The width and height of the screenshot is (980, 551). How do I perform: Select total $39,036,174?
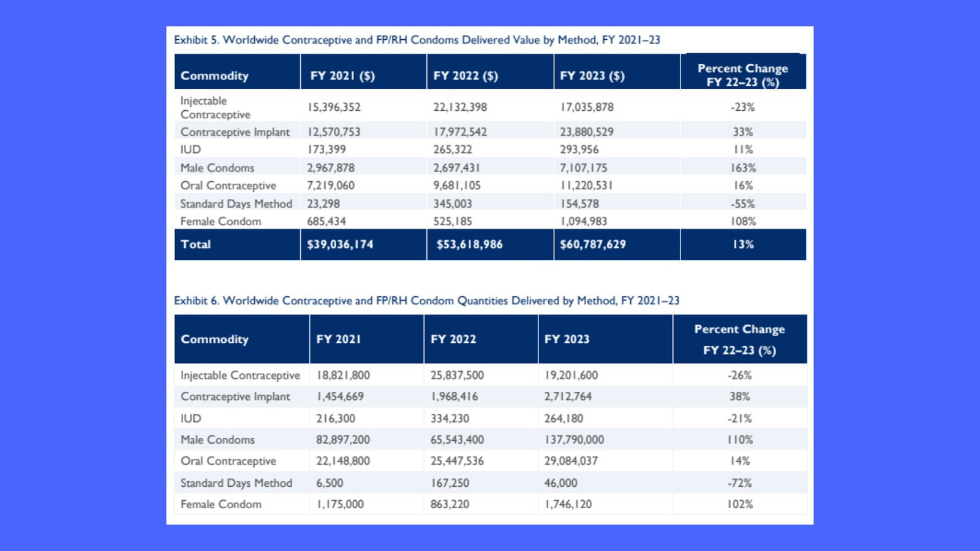(340, 244)
